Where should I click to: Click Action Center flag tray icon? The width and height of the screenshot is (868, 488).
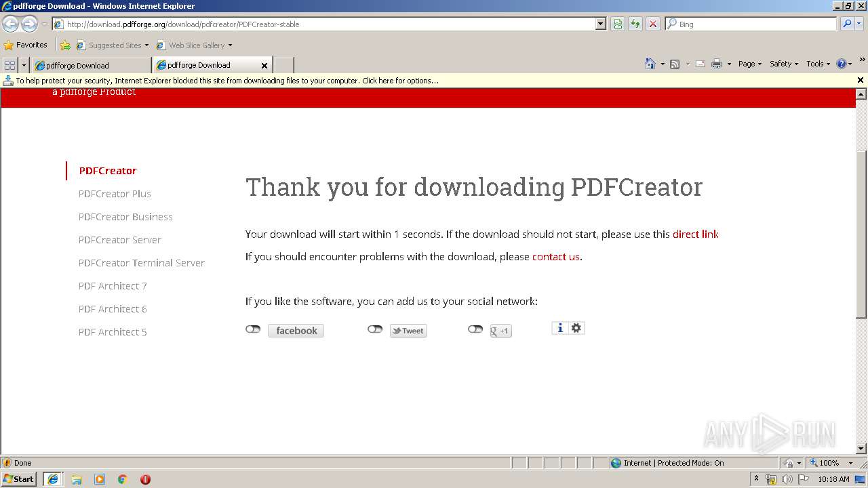pos(804,479)
